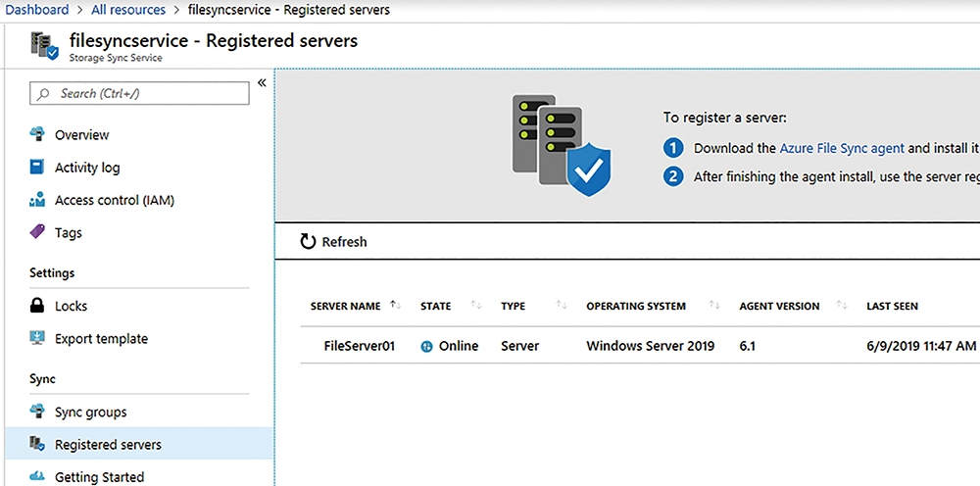
Task: Click the LAST SEEN column header
Action: 892,306
